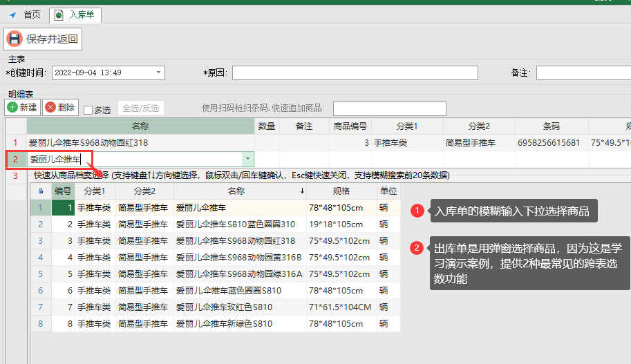Click the name input containing 爱丽儿伞推车
The height and width of the screenshot is (364, 631).
pos(135,160)
